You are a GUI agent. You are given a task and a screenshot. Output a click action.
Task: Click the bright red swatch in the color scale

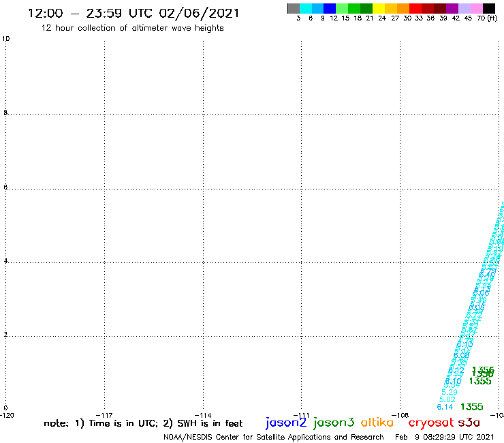tap(415, 8)
